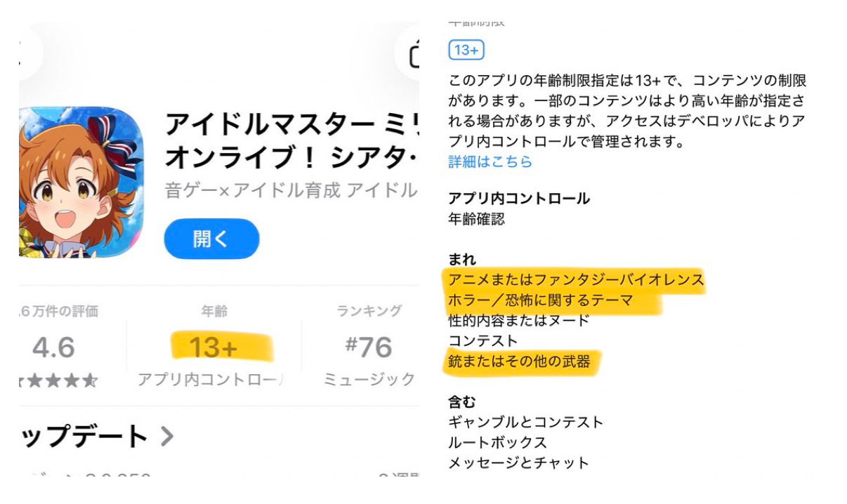847x504 pixels.
Task: Tap the アイドルマスター app icon
Action: pos(81,182)
